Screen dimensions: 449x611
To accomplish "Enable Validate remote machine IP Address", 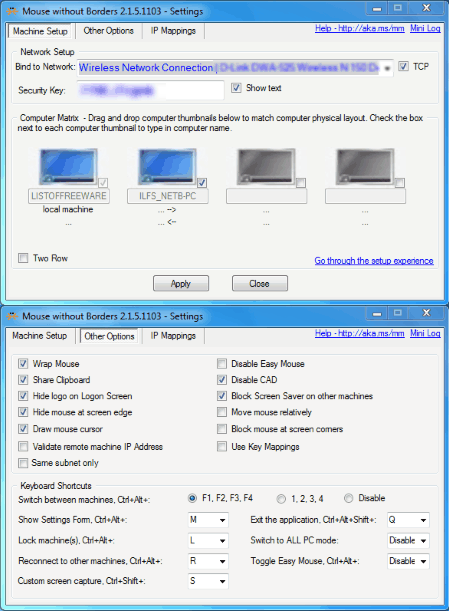I will (23, 446).
